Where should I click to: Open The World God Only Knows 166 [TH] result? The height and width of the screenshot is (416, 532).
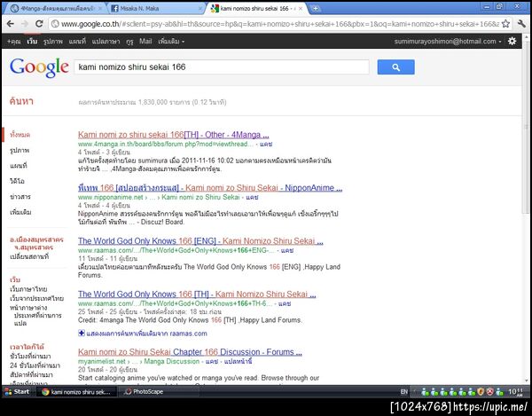[x=197, y=294]
